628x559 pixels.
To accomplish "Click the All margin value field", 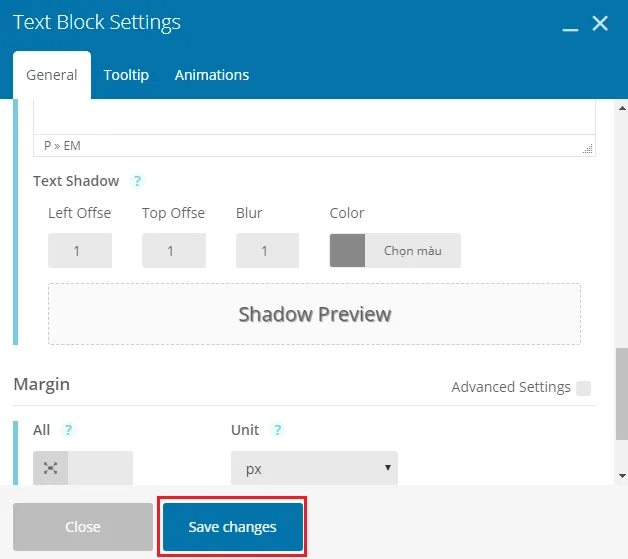I will pos(100,468).
